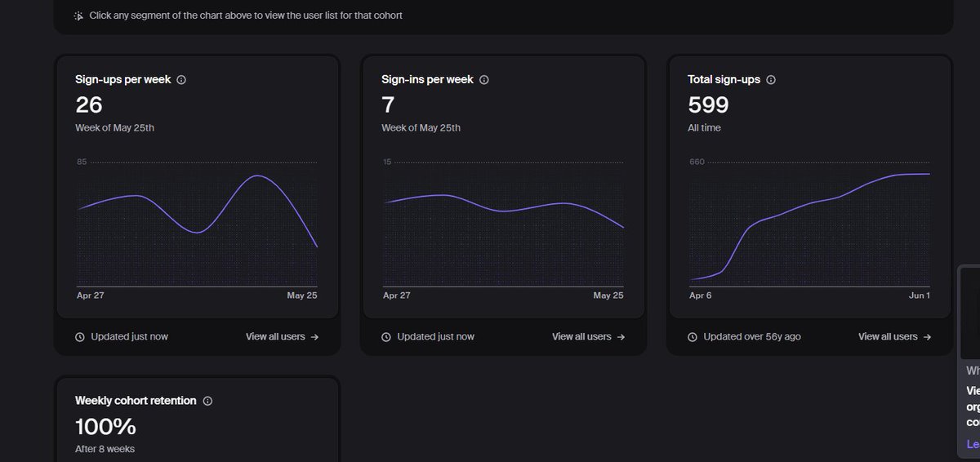Open View all users in Sign-ins per week card
This screenshot has height=462, width=980.
[589, 336]
